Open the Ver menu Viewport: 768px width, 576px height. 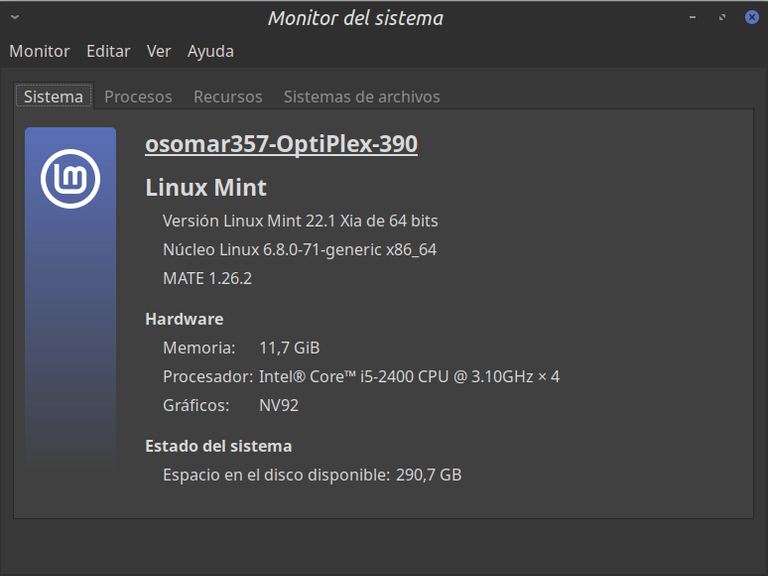click(x=159, y=51)
